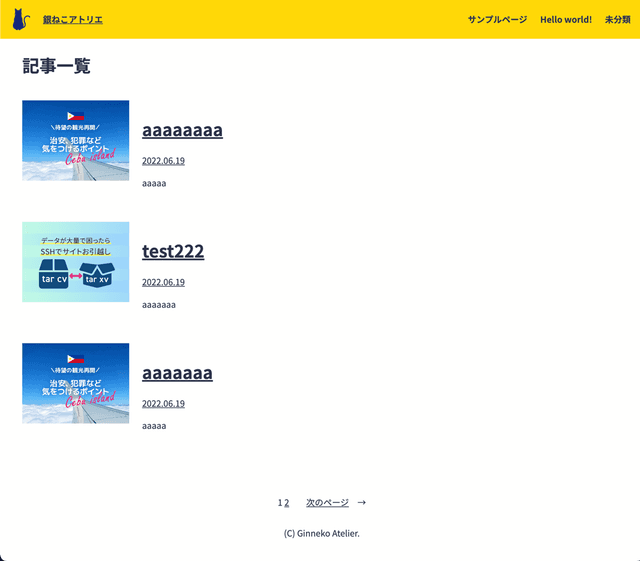Click the (C) Ginneko Atelier footer text

click(x=321, y=533)
